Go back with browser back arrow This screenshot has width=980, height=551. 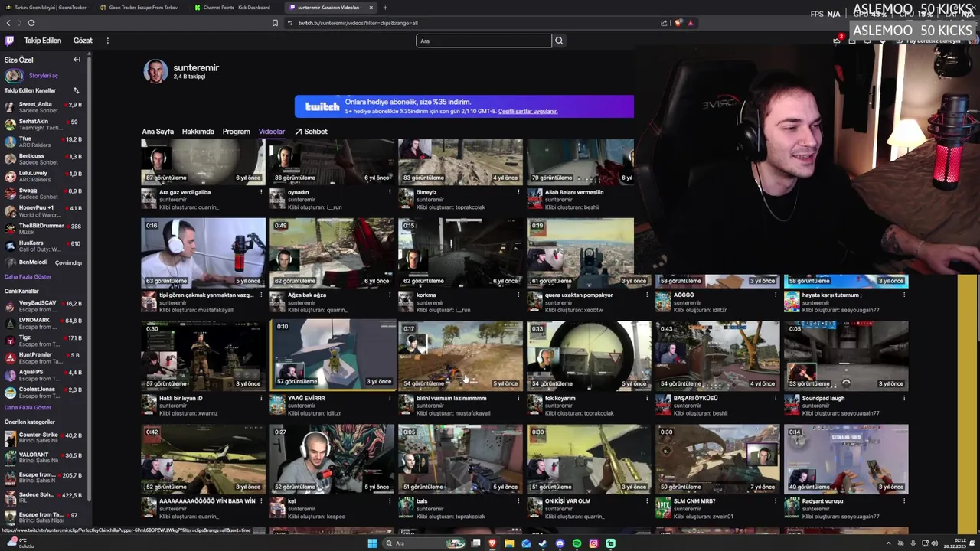8,23
